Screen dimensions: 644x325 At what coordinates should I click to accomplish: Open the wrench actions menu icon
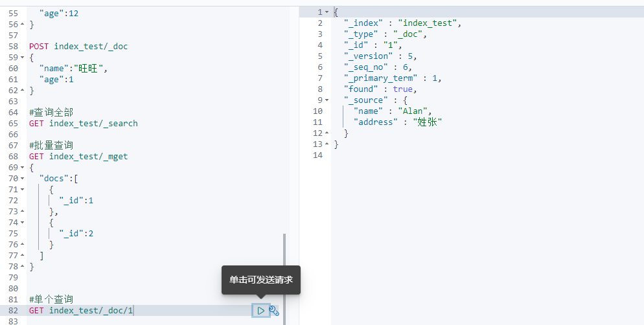click(x=274, y=311)
